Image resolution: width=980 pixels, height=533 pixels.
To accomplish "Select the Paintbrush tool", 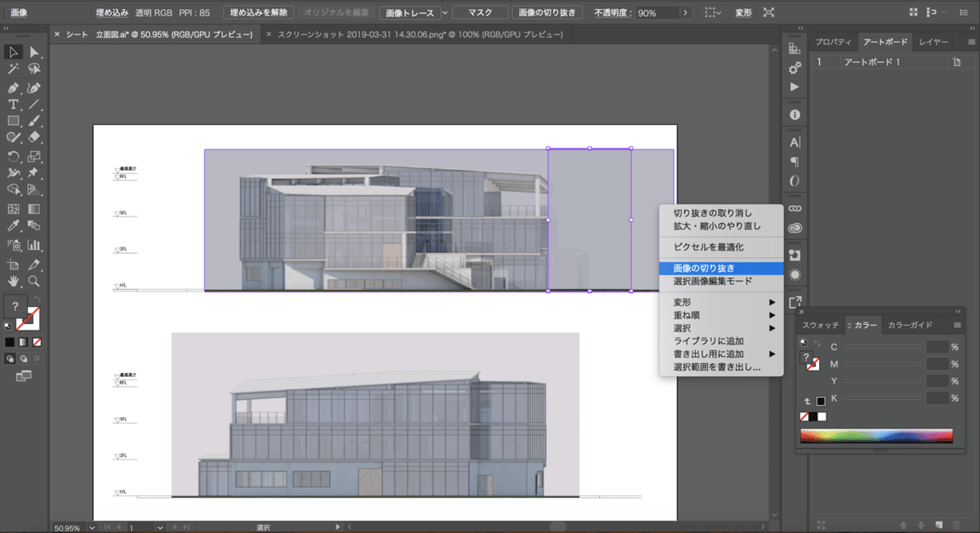I will click(34, 122).
